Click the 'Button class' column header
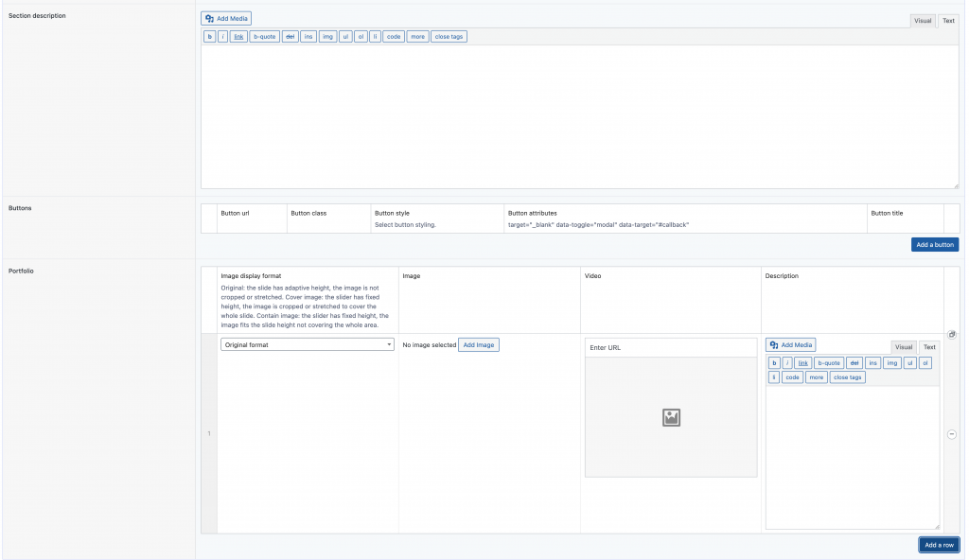Viewport: 969px width, 560px height. [308, 213]
